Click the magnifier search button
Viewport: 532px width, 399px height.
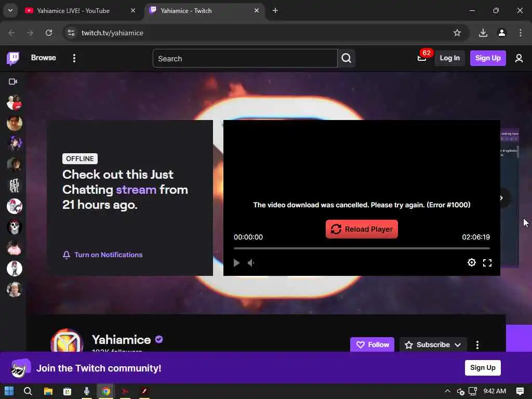(x=347, y=58)
